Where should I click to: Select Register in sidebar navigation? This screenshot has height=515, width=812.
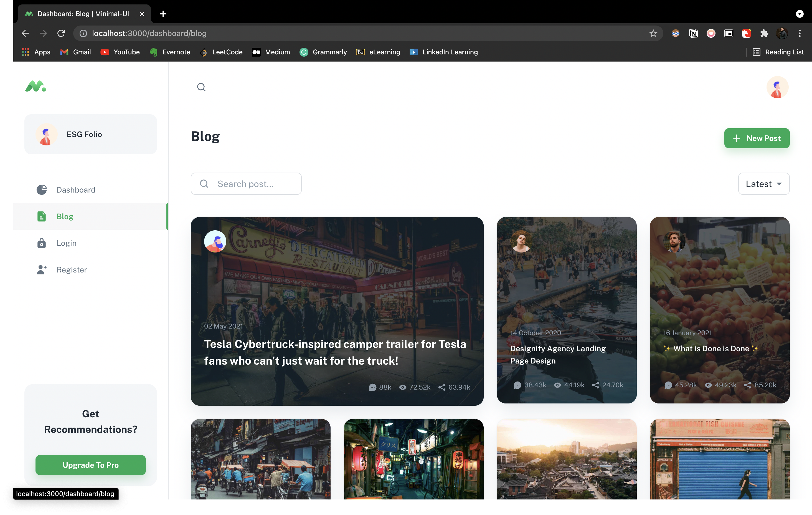point(72,270)
